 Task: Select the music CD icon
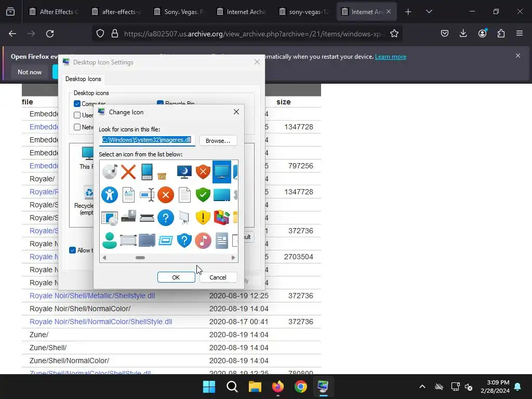click(110, 171)
